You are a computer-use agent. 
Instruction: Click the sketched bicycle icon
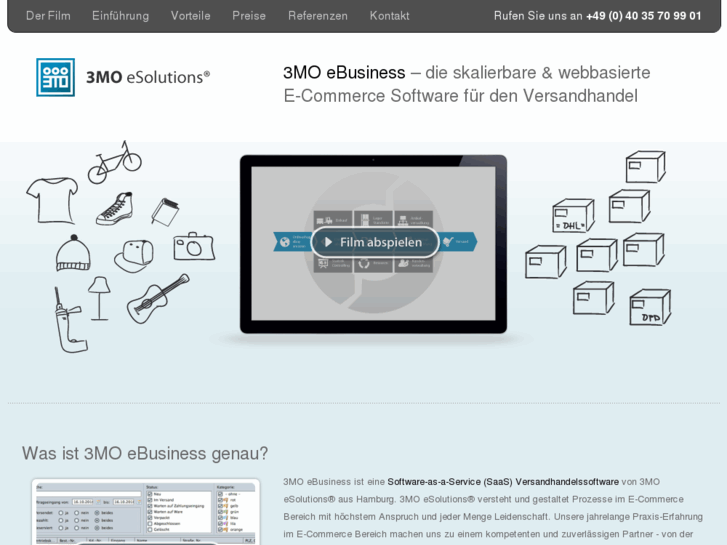[115, 162]
